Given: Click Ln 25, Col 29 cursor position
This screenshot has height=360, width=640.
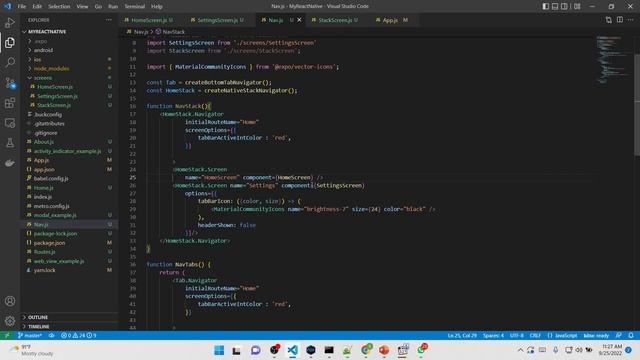Looking at the screenshot, I should pyautogui.click(x=462, y=336).
